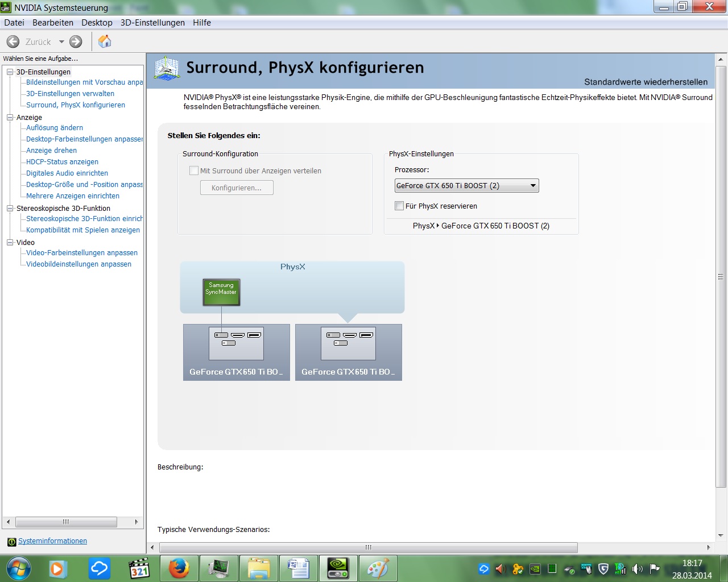Select Surround, PhysX konfigurieren in tree
The height and width of the screenshot is (582, 728).
pyautogui.click(x=76, y=105)
